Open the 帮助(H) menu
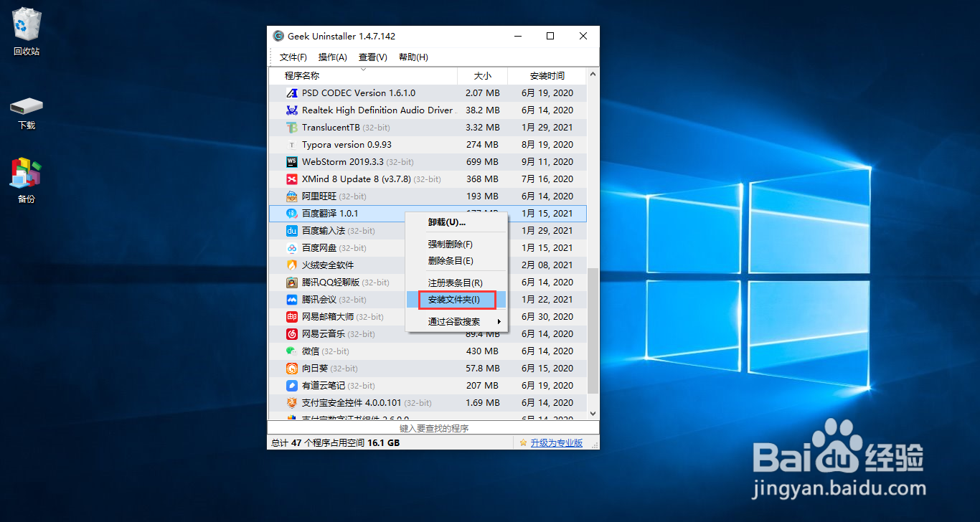980x522 pixels. 413,57
